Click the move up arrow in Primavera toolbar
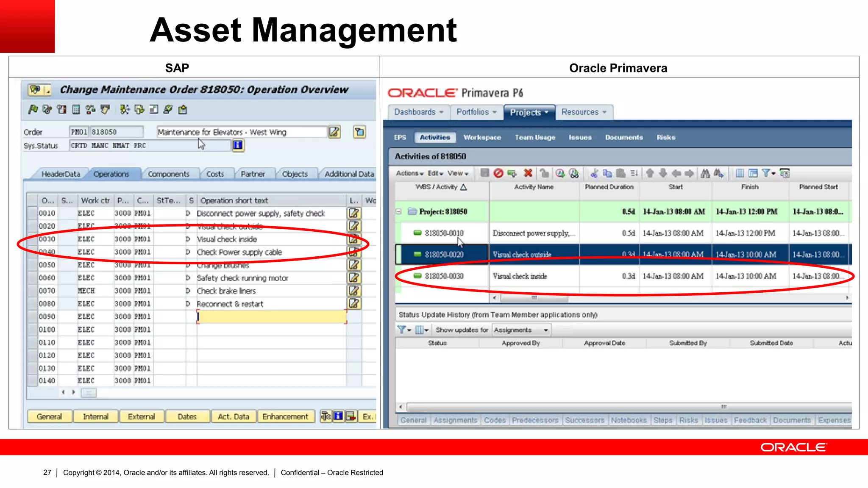 [650, 173]
